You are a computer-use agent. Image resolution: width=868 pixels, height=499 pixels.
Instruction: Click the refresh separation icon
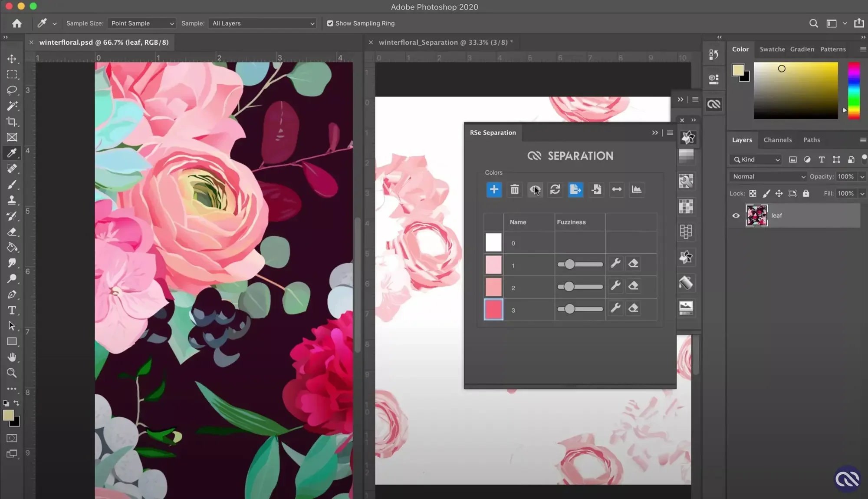(555, 189)
